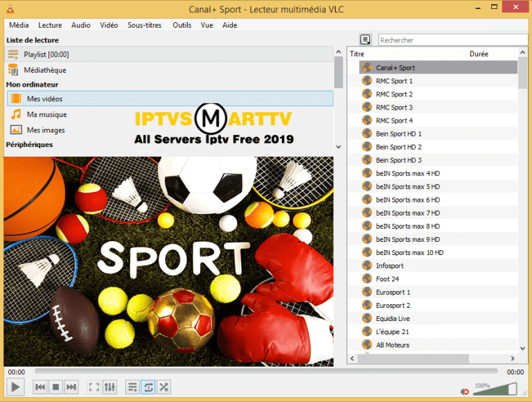Click beIN Sports max 5 HD globe icon
Image resolution: width=532 pixels, height=402 pixels.
tap(366, 186)
